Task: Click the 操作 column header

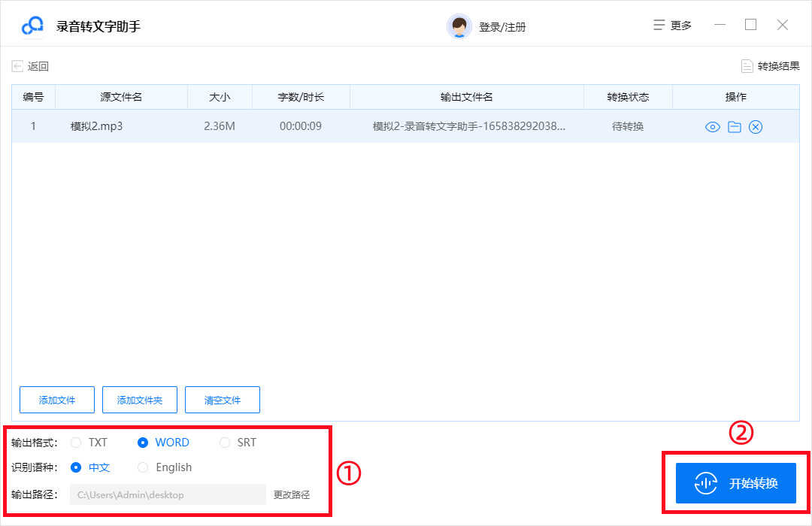Action: (735, 97)
